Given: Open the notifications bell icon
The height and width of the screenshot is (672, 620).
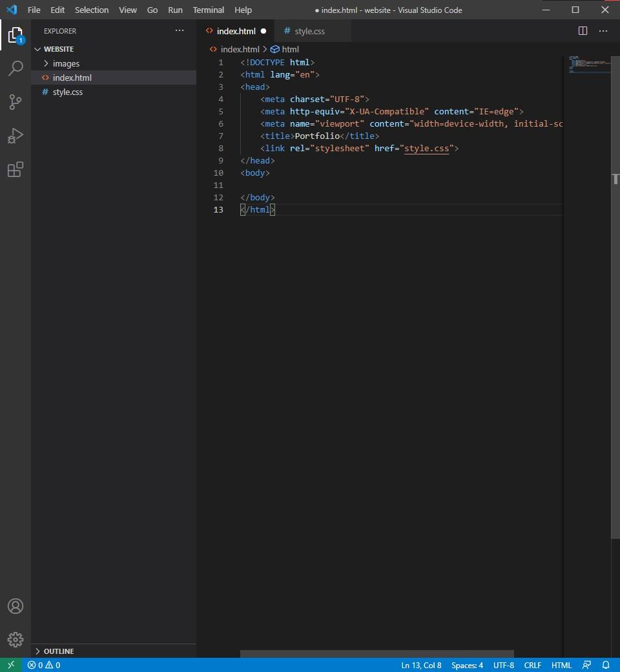Looking at the screenshot, I should 605,665.
